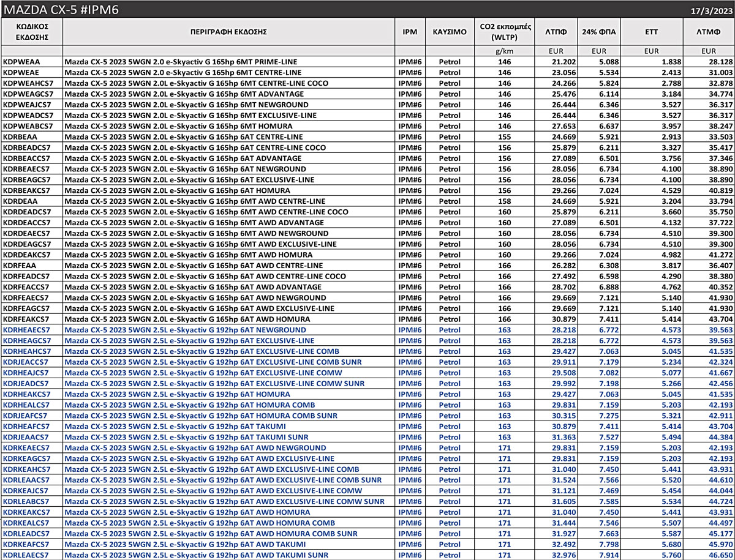
Task: Select final price 46.650
Action: pyautogui.click(x=721, y=555)
